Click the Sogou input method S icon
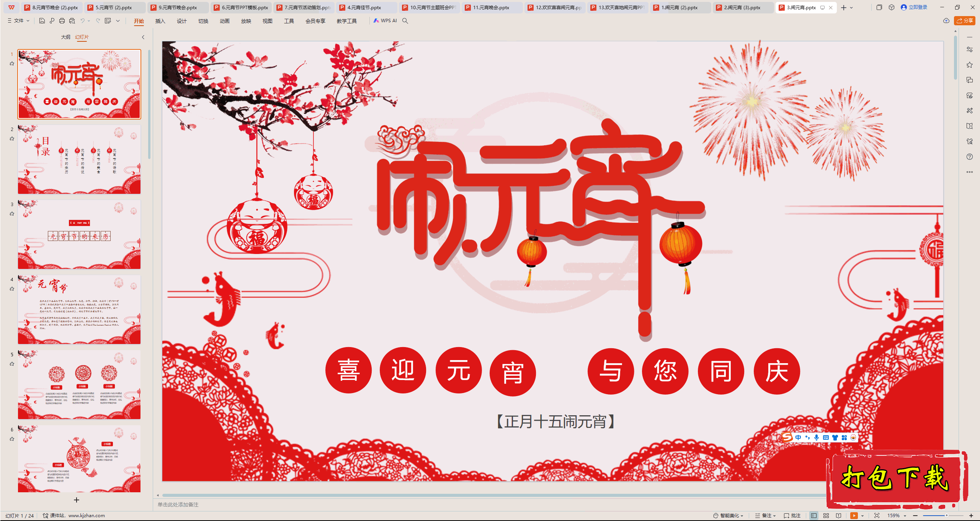Viewport: 980px width, 521px height. pos(787,437)
